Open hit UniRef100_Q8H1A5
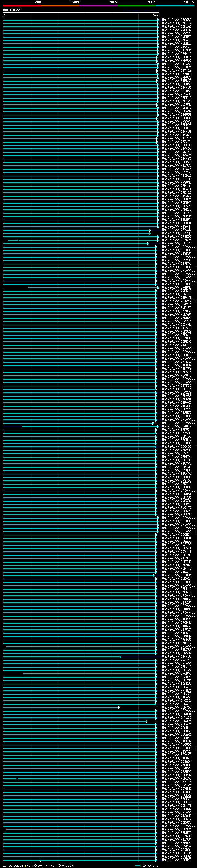The height and width of the screenshot is (868, 197). (x=177, y=26)
